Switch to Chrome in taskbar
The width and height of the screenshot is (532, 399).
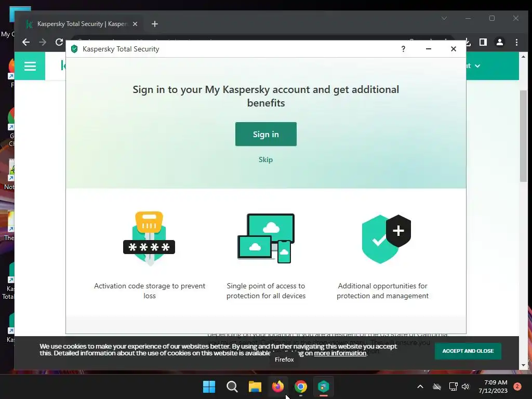click(301, 387)
